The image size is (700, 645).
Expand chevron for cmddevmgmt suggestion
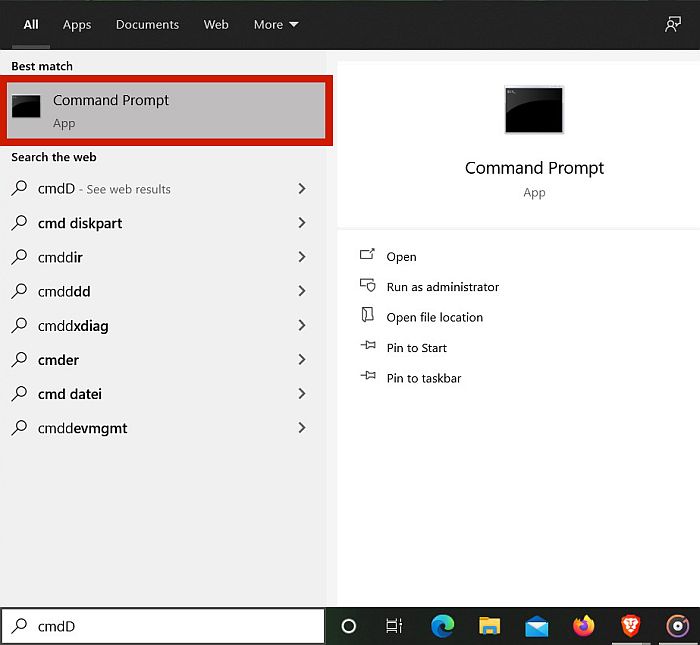[302, 428]
